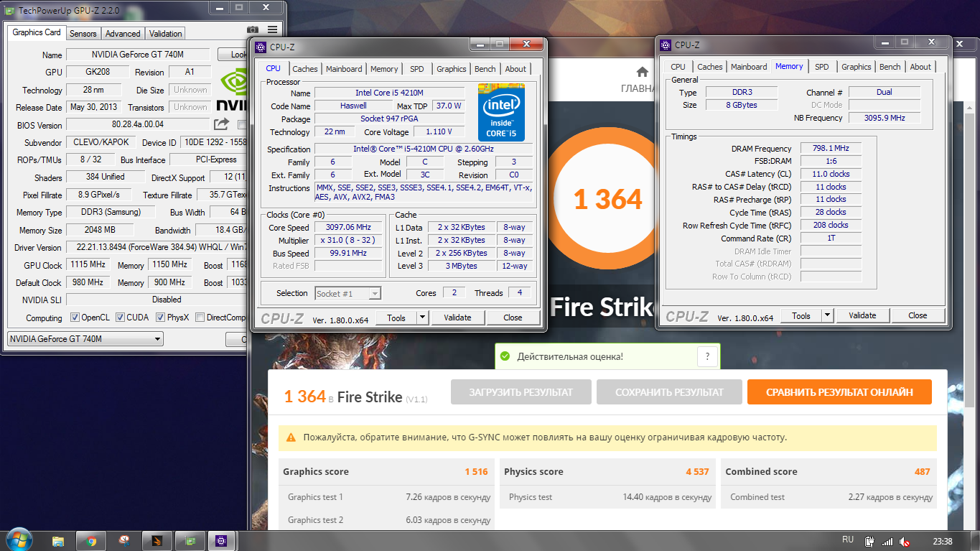The image size is (980, 551).
Task: Click Validate in CPU-Z processor window
Action: click(457, 318)
